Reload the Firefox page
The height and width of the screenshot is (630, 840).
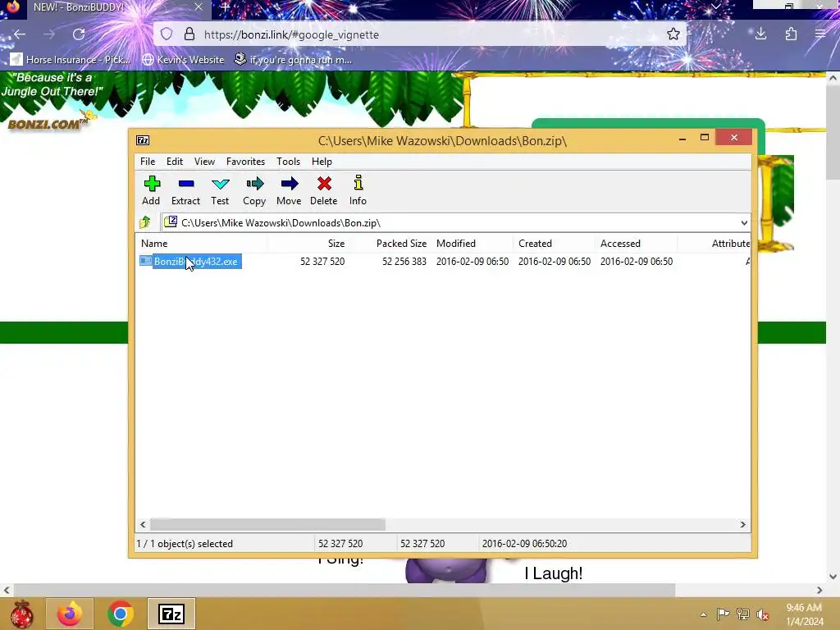tap(79, 34)
